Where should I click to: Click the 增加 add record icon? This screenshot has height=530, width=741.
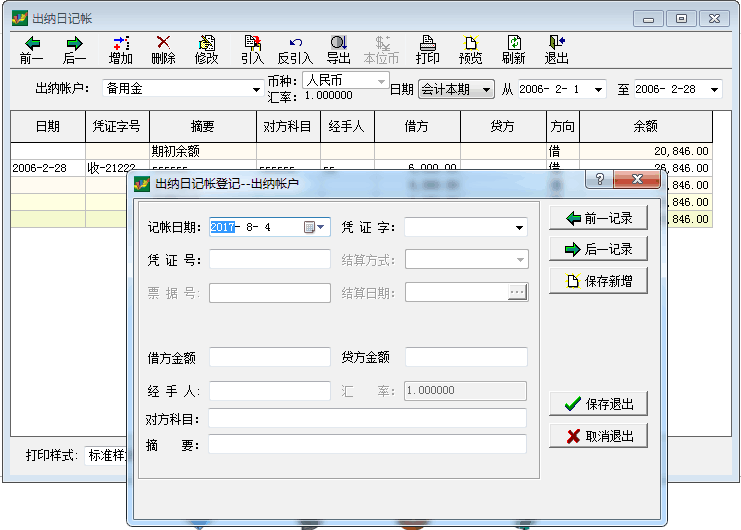coord(121,43)
